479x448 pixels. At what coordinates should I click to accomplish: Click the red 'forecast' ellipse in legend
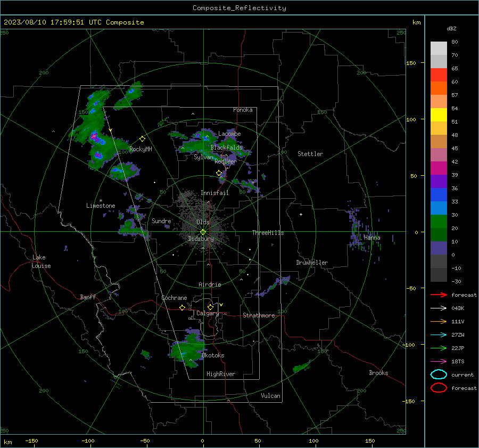[x=439, y=388]
